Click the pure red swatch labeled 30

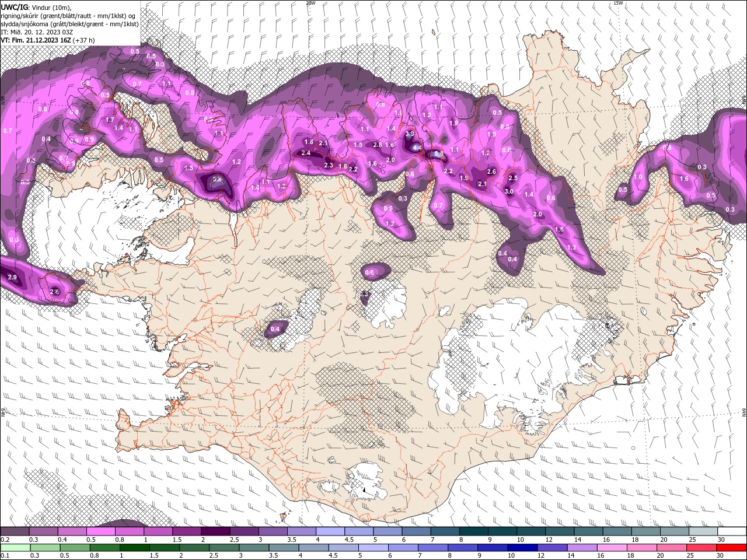point(732,548)
